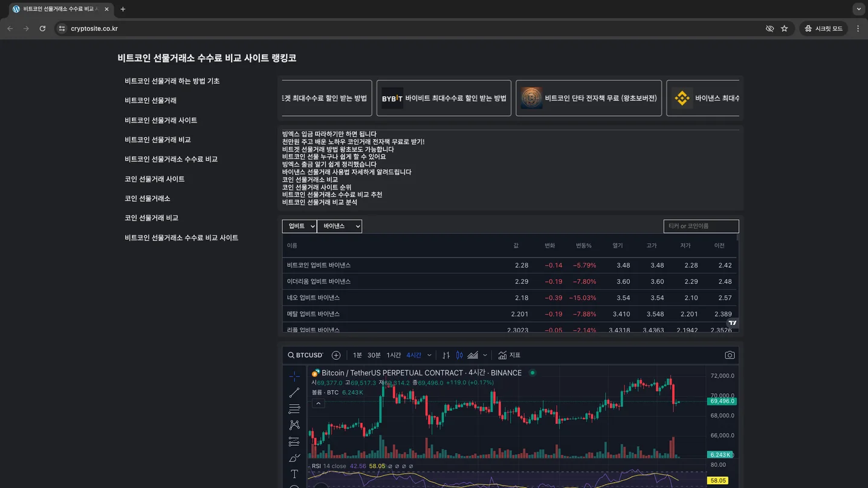Image resolution: width=868 pixels, height=488 pixels.
Task: Select the area chart style
Action: [473, 355]
